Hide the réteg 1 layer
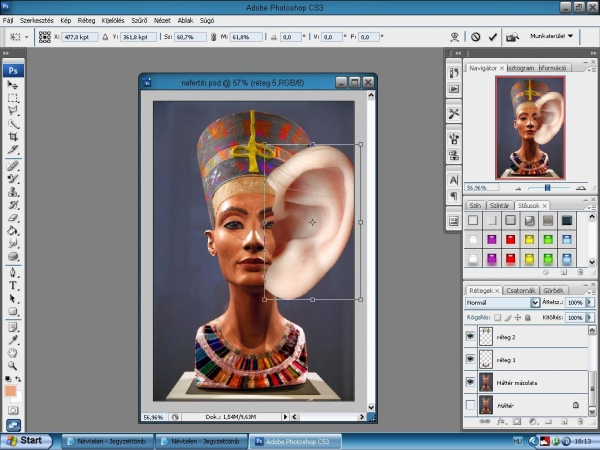The height and width of the screenshot is (450, 600). pos(470,359)
